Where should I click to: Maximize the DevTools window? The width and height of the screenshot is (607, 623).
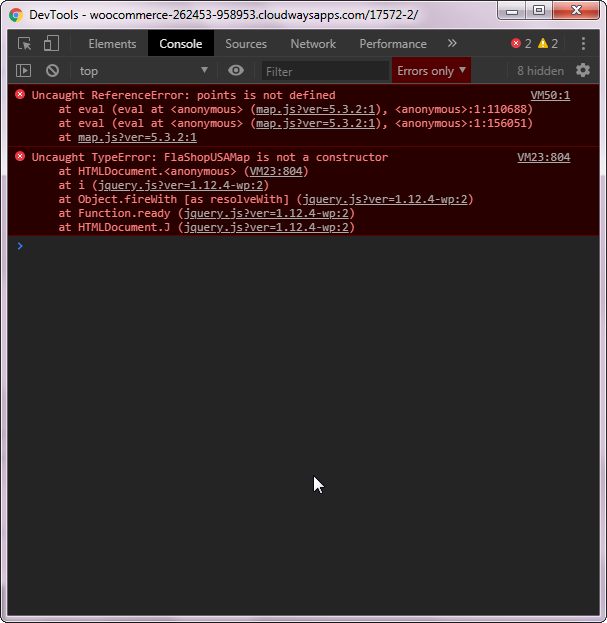(539, 10)
